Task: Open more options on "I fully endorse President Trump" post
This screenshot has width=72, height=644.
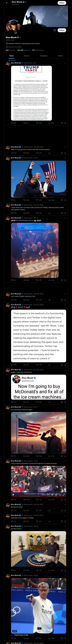Action: (65, 461)
